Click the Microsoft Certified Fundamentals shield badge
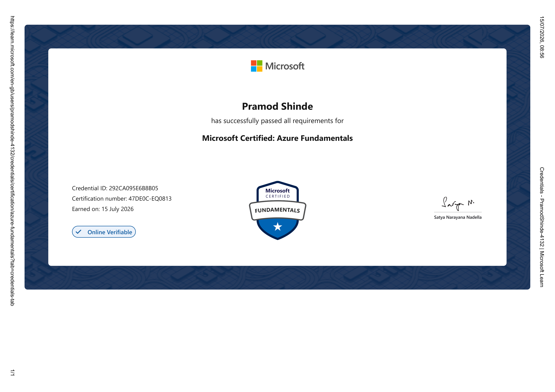555x392 pixels. click(277, 210)
